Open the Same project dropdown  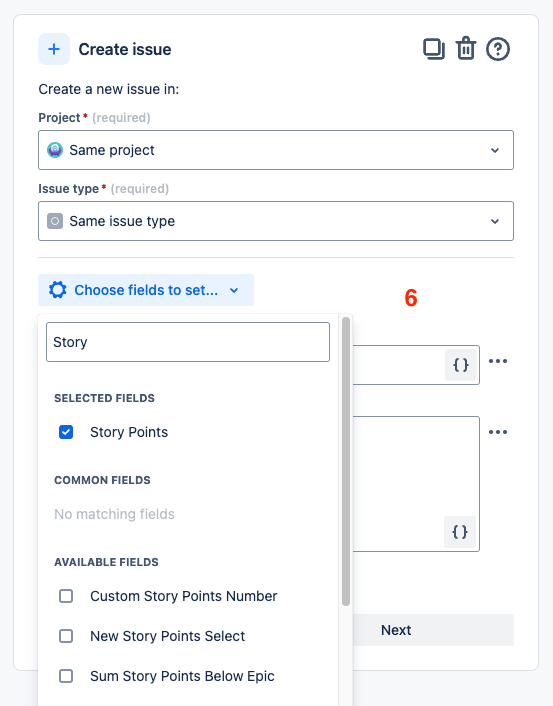(x=276, y=150)
